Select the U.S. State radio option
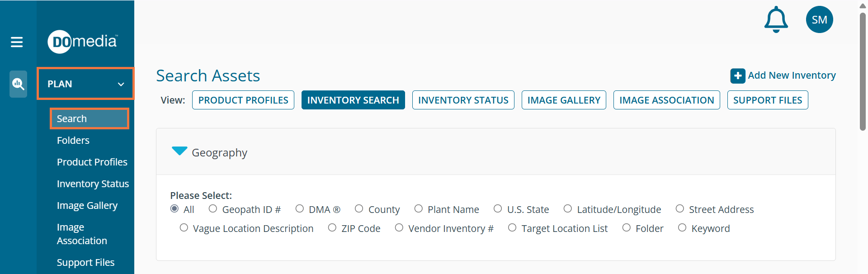 pyautogui.click(x=498, y=209)
